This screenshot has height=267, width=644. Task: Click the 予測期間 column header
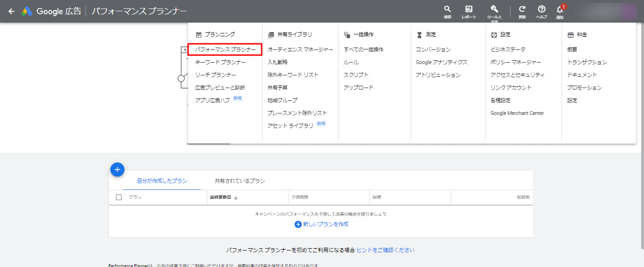[300, 197]
